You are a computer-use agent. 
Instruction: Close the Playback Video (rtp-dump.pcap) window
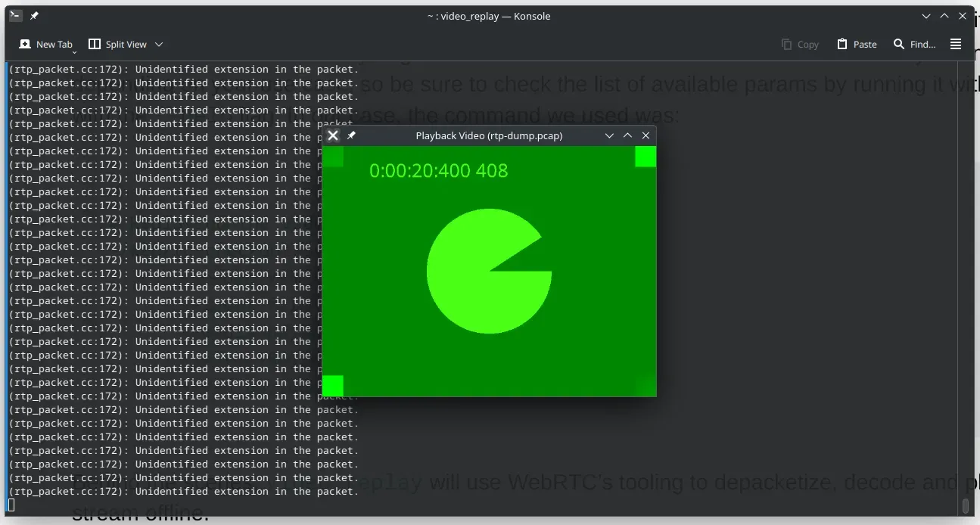[646, 135]
